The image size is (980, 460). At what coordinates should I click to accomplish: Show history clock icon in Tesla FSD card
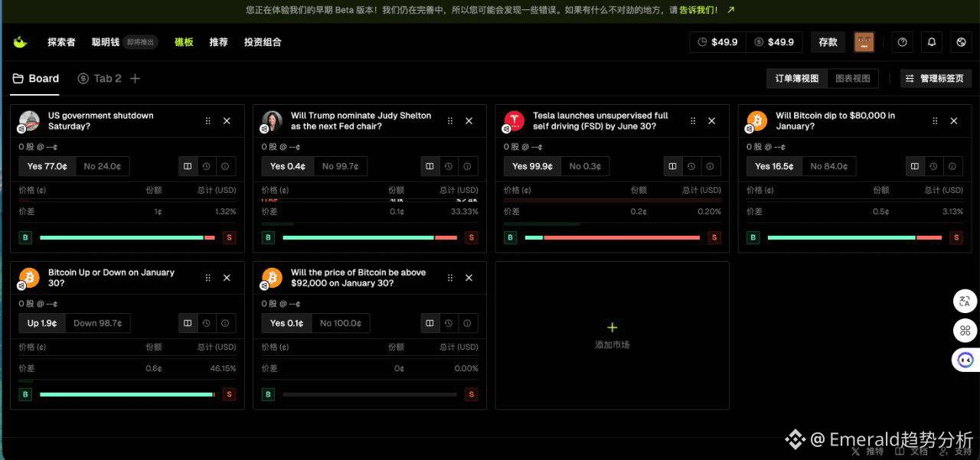click(x=691, y=166)
